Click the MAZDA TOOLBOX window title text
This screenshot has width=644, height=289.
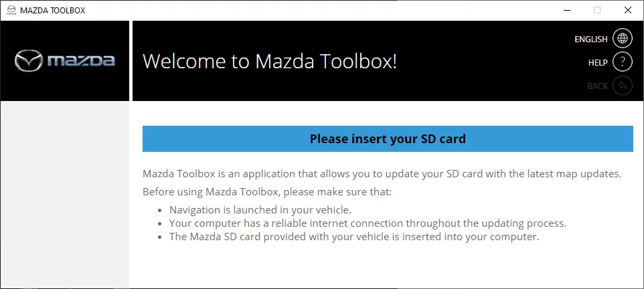point(53,11)
